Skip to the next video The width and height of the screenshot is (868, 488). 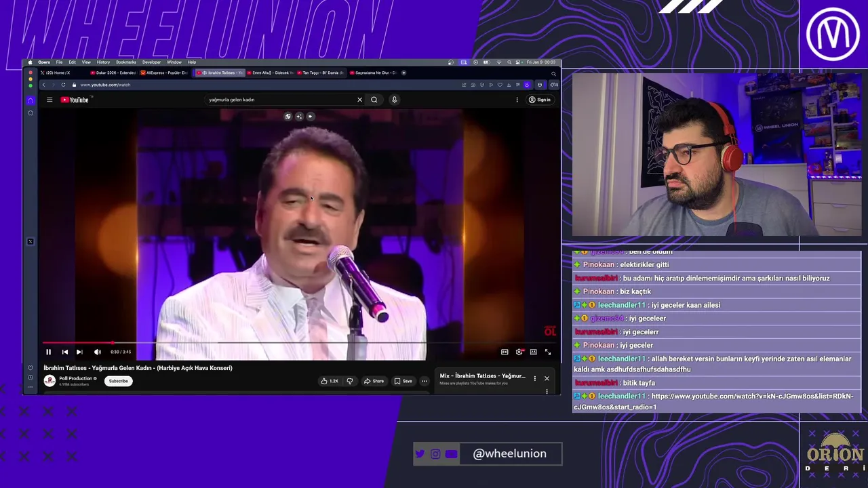tap(79, 352)
